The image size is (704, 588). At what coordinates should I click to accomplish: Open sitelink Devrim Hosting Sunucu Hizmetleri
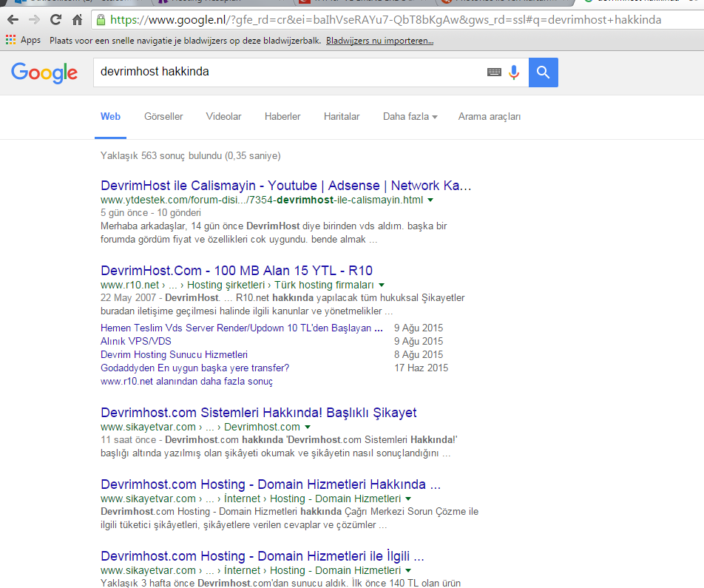(x=175, y=354)
